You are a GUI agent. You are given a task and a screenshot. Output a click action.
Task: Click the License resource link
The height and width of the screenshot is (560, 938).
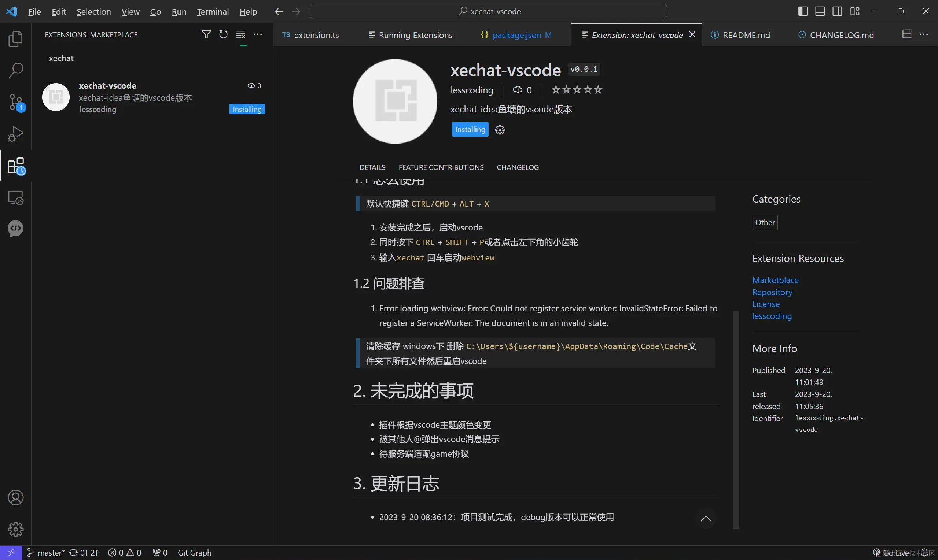[766, 304]
